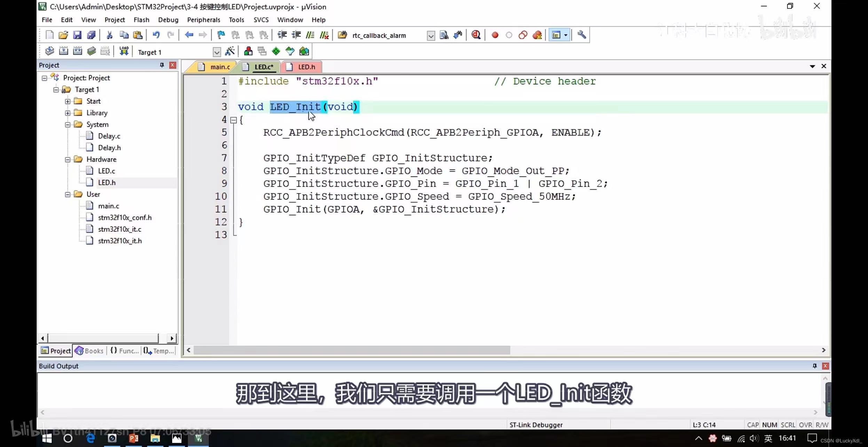Click the editor horizontal scrollbar thumb
Screen dimensions: 868x447
point(352,350)
